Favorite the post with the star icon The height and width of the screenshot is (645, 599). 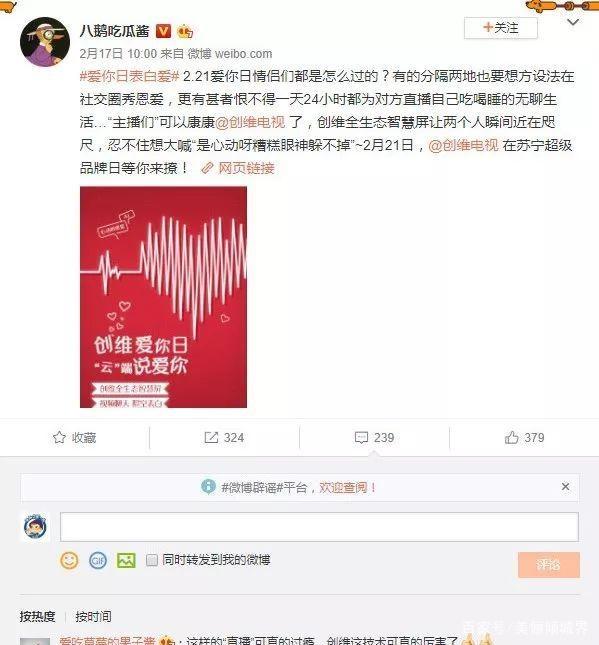[59, 437]
